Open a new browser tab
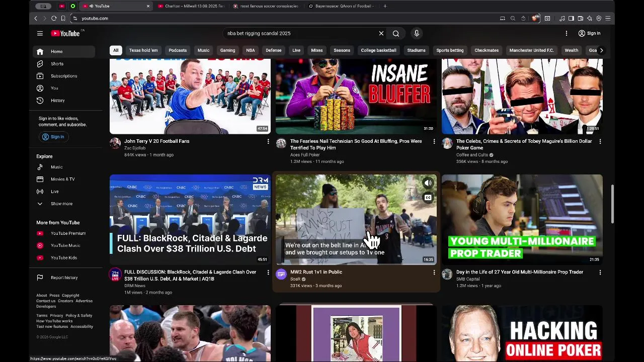This screenshot has height=362, width=644. click(x=385, y=6)
